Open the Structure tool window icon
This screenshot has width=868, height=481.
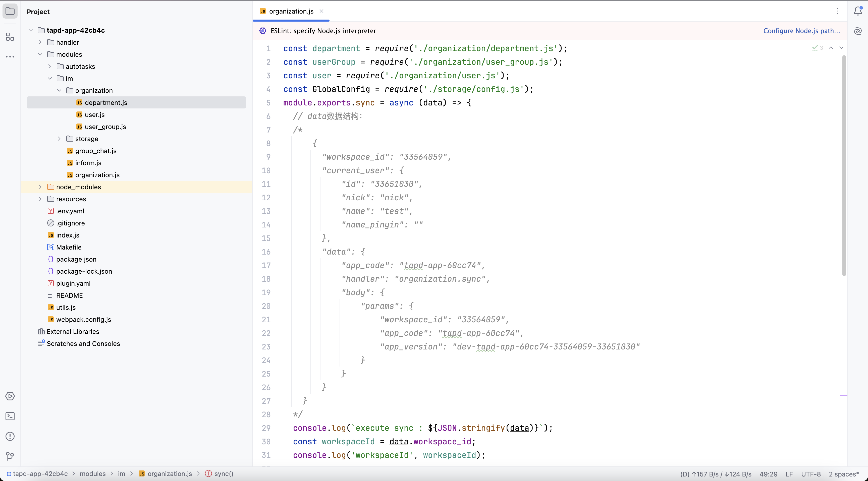(10, 37)
